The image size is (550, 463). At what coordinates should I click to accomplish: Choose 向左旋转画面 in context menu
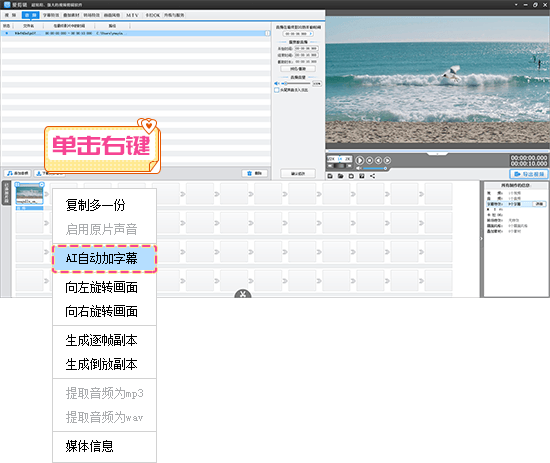(x=104, y=287)
